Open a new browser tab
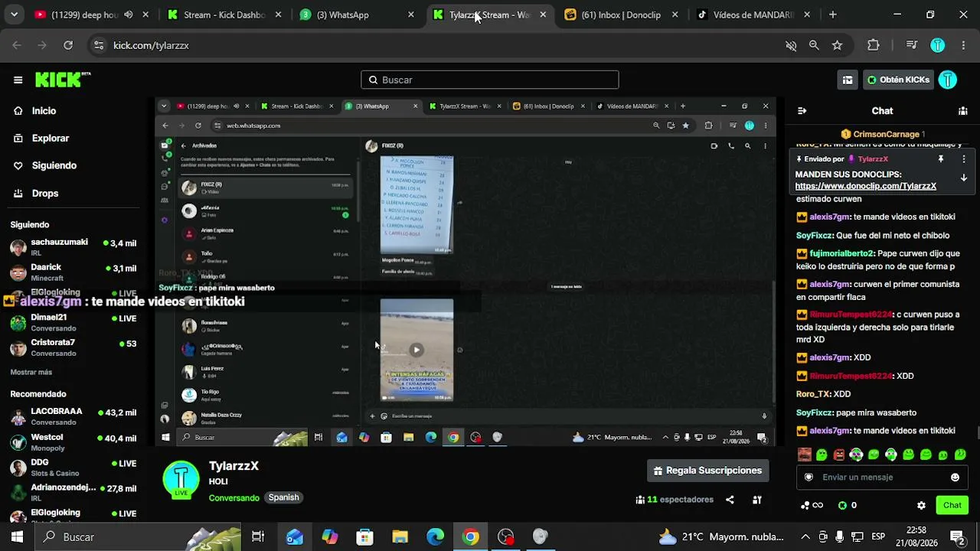Image resolution: width=980 pixels, height=551 pixels. coord(833,15)
